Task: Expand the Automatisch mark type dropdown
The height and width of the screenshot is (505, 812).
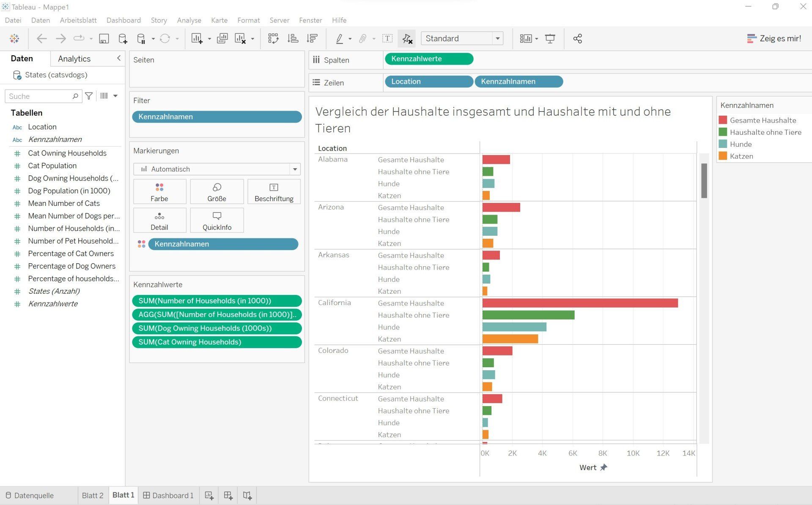Action: [x=295, y=169]
